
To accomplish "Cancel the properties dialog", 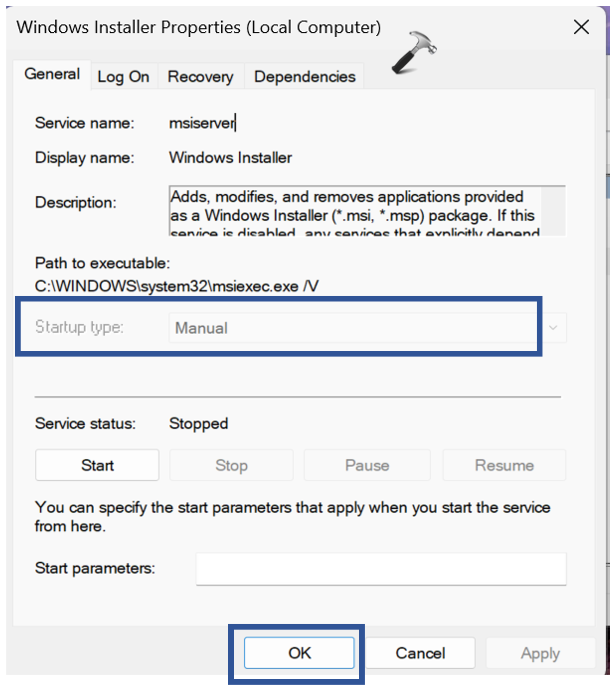I will point(420,653).
